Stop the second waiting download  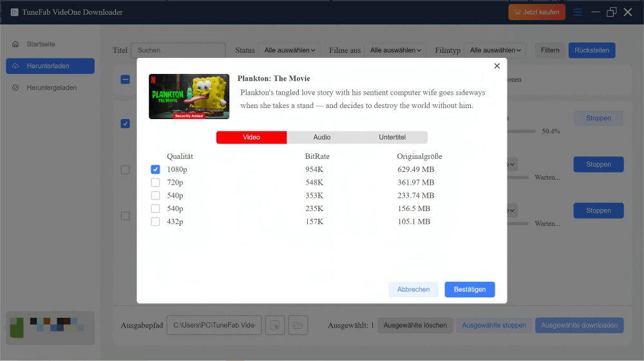(x=598, y=164)
